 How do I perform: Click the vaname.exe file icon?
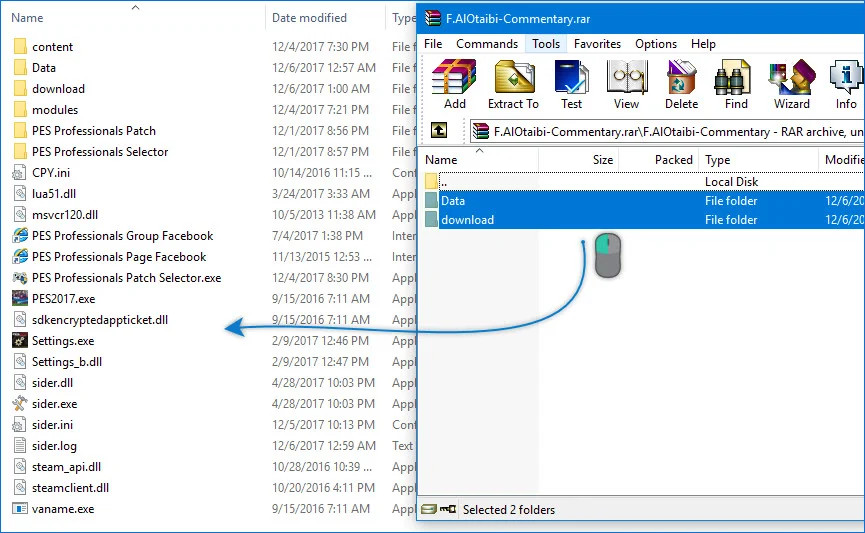pos(20,509)
